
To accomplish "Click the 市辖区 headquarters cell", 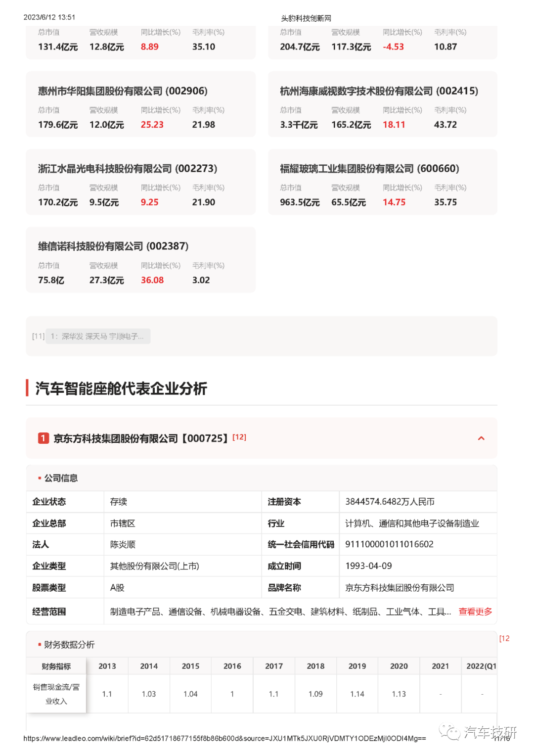I will coord(123,523).
